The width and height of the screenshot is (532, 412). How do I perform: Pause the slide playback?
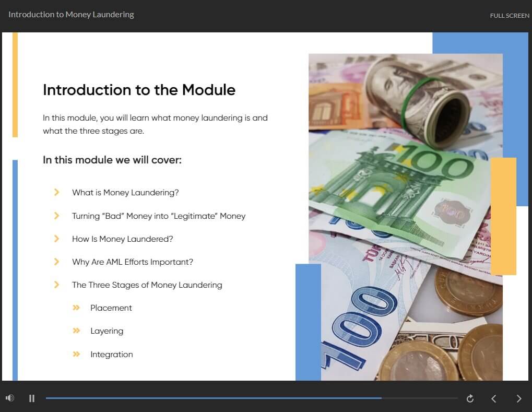click(x=32, y=398)
